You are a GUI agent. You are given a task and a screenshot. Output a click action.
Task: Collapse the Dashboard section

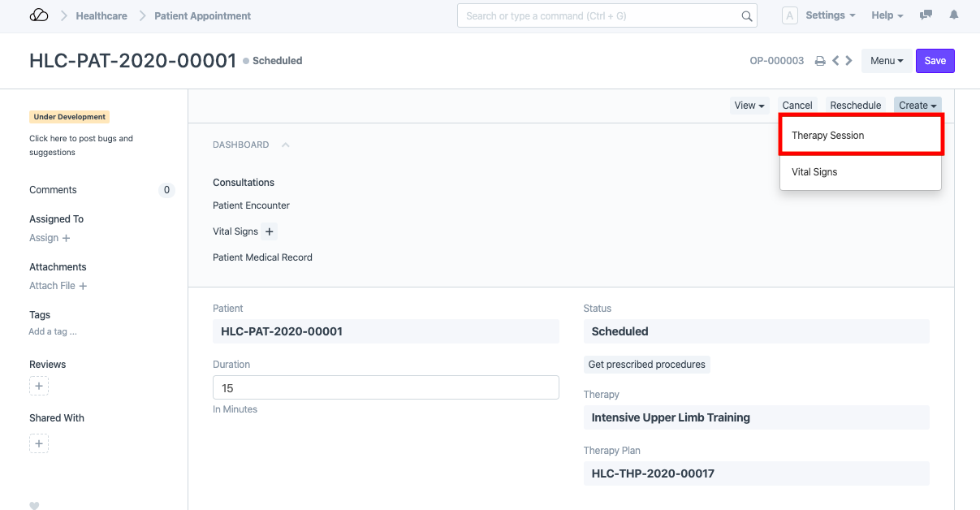tap(285, 145)
